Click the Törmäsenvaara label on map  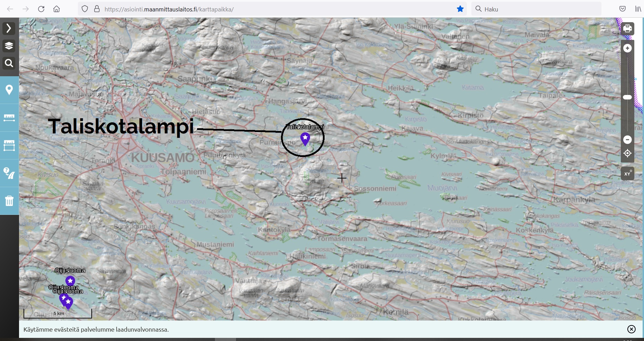tap(342, 238)
